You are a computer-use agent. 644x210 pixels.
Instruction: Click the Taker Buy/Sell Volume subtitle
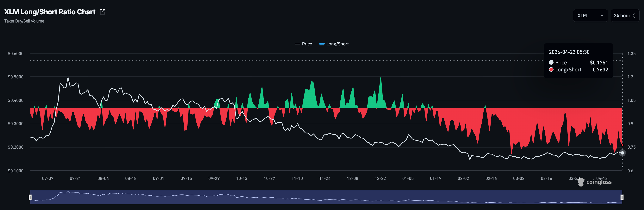(24, 21)
